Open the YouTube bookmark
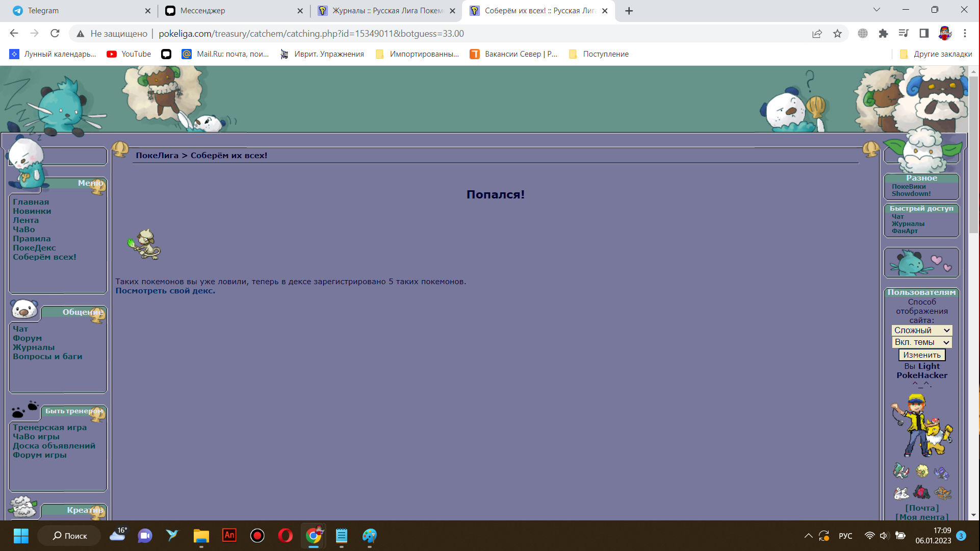Screen dimensions: 980x551 (x=129, y=54)
